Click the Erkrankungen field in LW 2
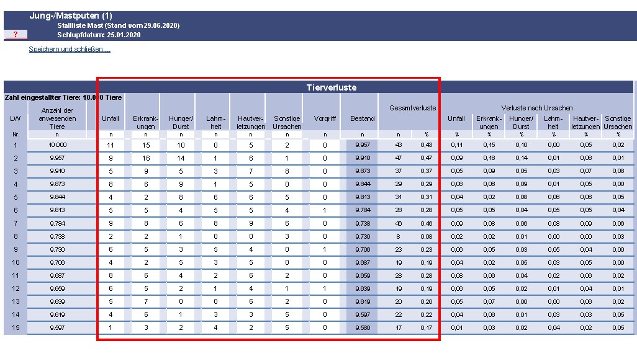 tap(146, 158)
